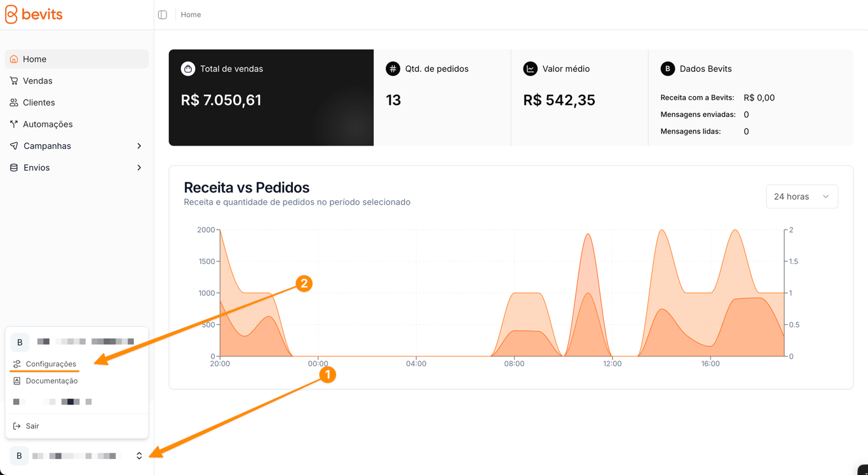Screen dimensions: 868x475
Task: Toggle the sidebar panel icon
Action: pos(163,15)
